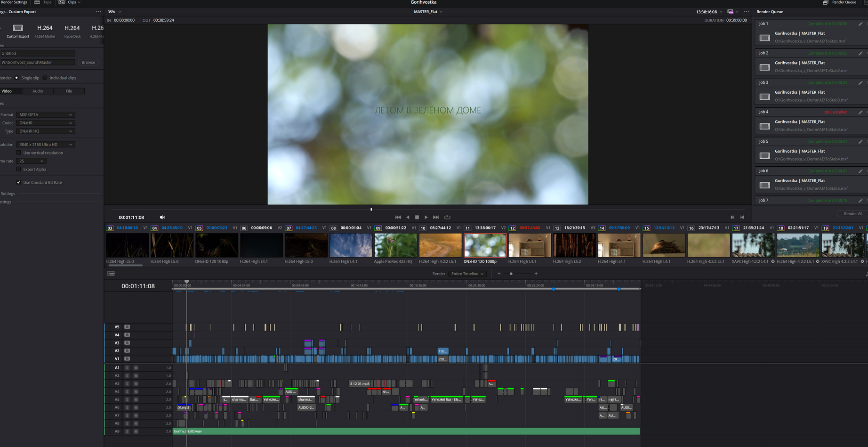Select clip 08 sky thumbnail
Viewport: 868px width, 447px height.
click(x=351, y=245)
